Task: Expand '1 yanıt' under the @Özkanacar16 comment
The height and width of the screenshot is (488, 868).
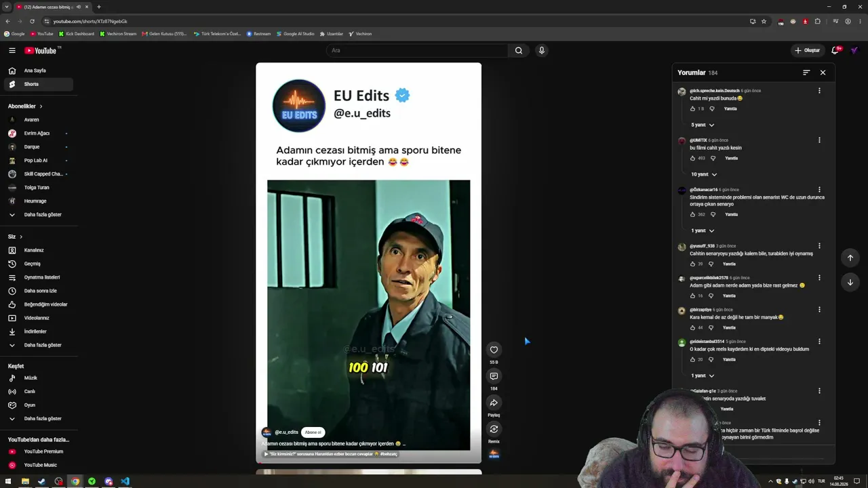Action: pos(703,230)
